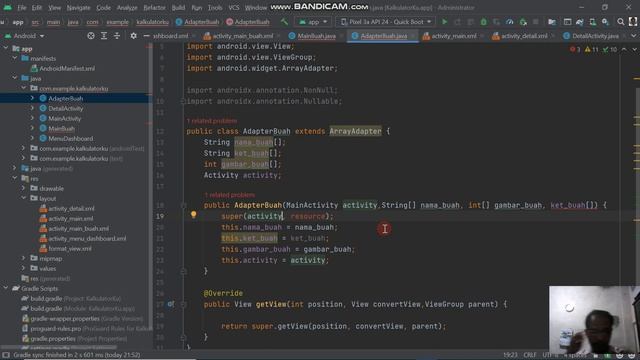Open the Refactor menu
The width and height of the screenshot is (640, 360).
point(155,8)
